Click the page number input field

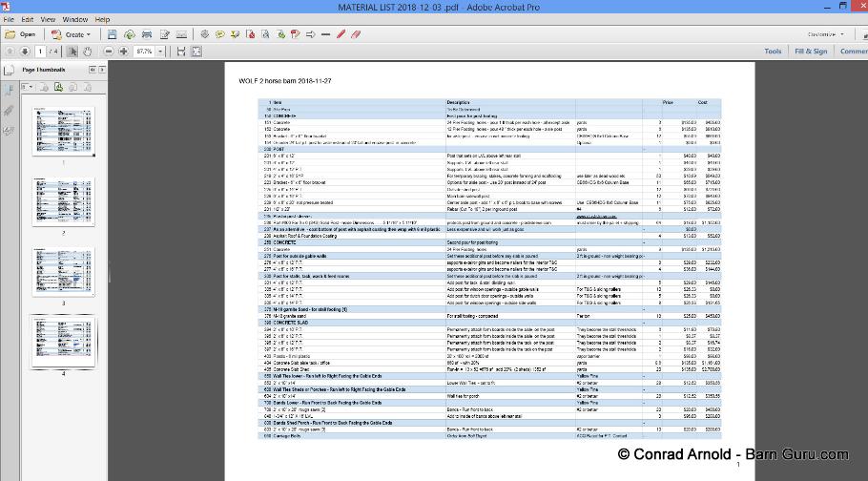point(40,51)
